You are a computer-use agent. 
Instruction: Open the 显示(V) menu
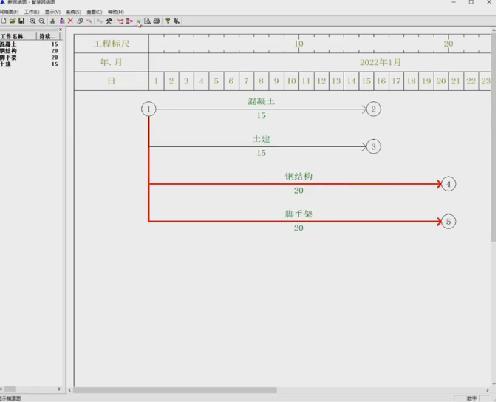coord(53,12)
